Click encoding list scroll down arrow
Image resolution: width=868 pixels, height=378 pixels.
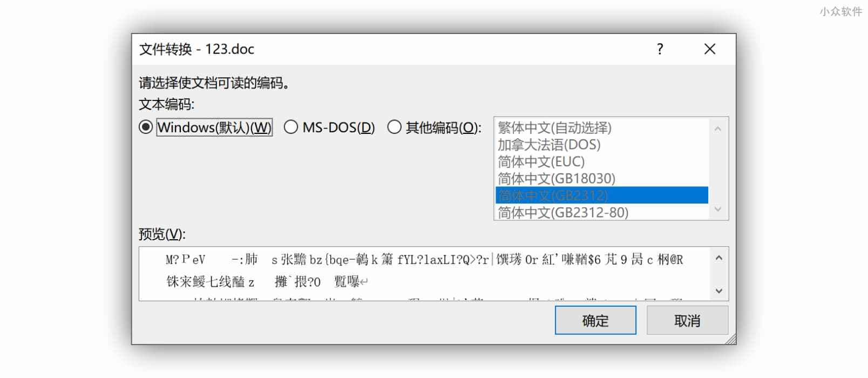coord(718,210)
